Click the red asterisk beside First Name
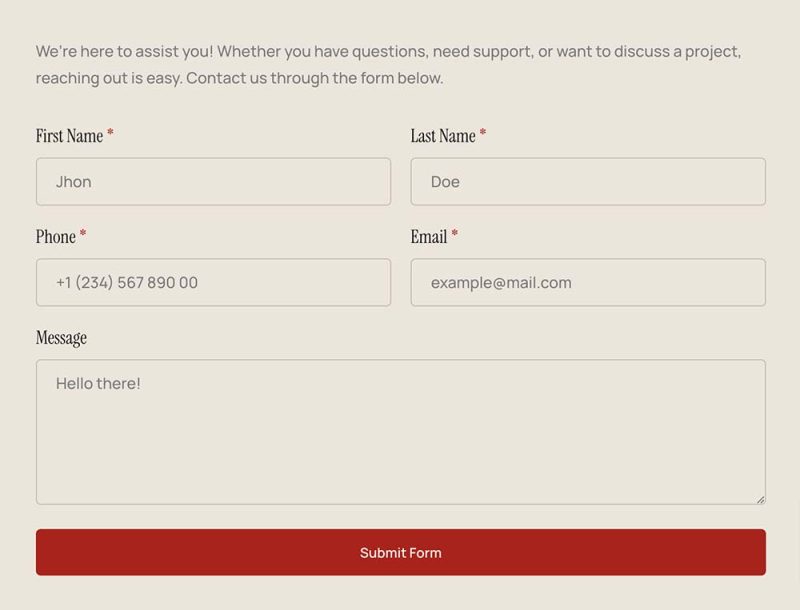 pyautogui.click(x=110, y=135)
